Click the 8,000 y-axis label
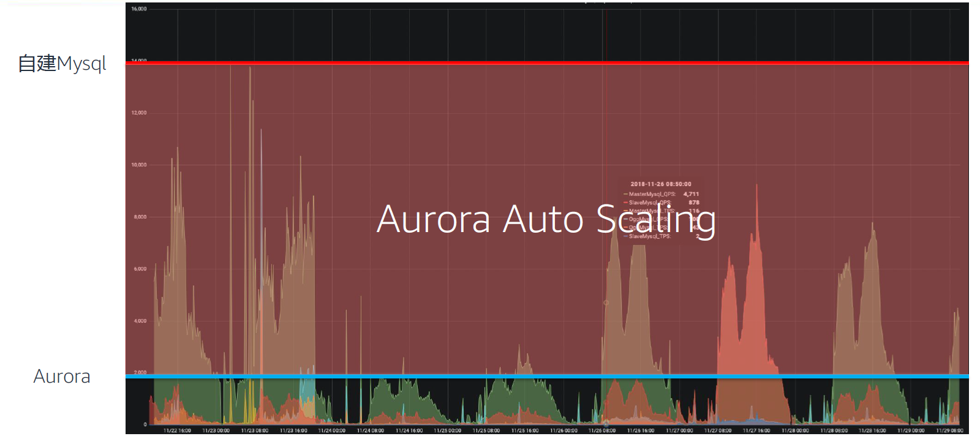This screenshot has height=436, width=980. tap(140, 217)
